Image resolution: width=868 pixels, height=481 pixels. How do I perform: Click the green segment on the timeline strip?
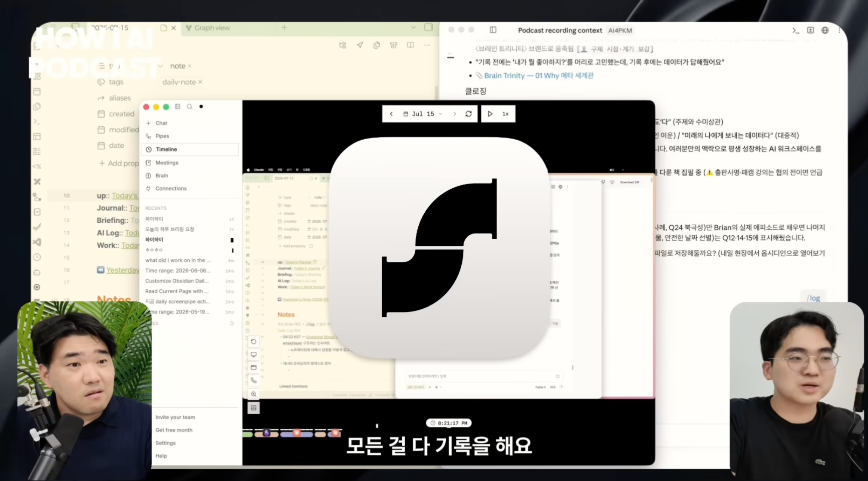[x=248, y=434]
